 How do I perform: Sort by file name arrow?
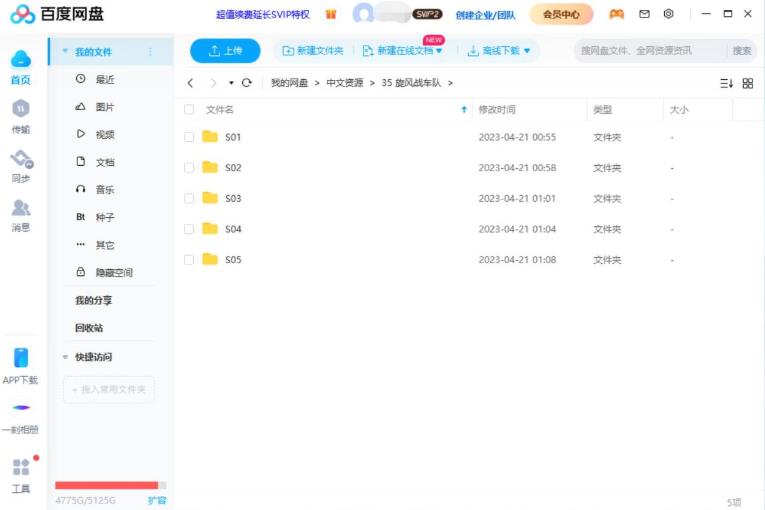coord(464,109)
